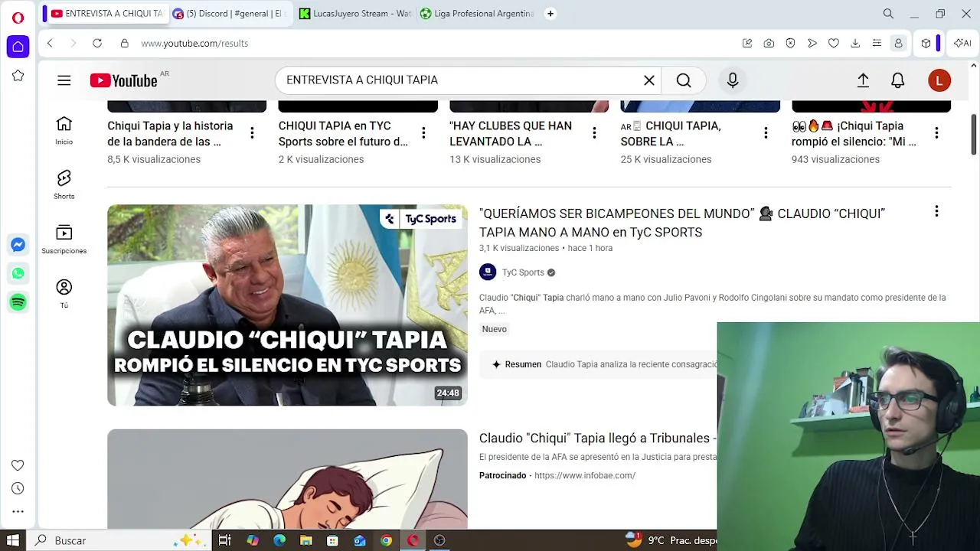Open the edit page icon in address bar

pos(747,44)
